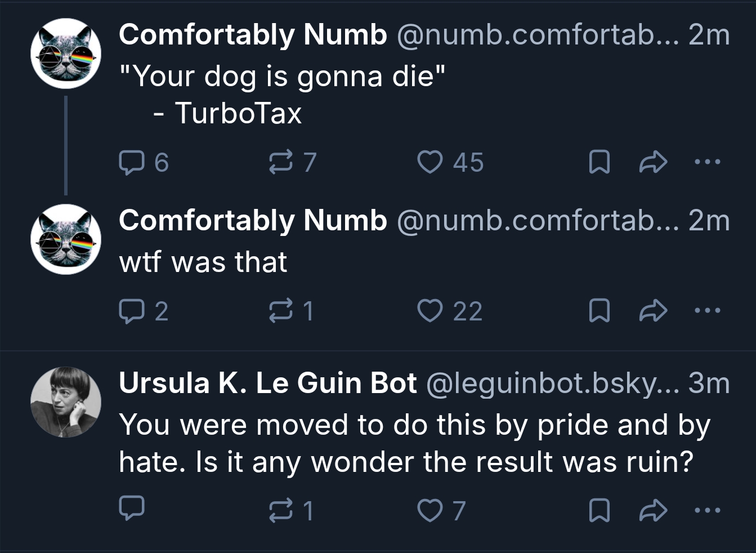This screenshot has height=553, width=756.
Task: Like the Le Guin Bot post
Action: 430,510
